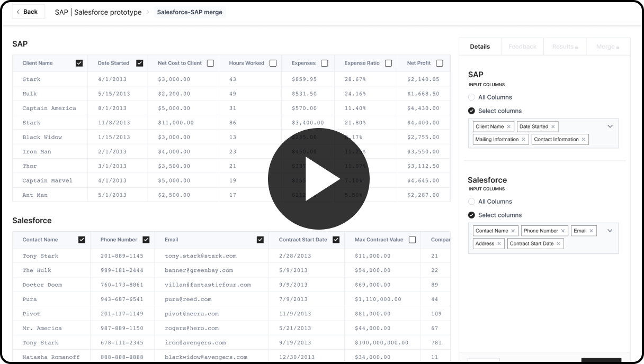Remove the Contract Start Date tag
The image size is (644, 364).
[x=558, y=244]
